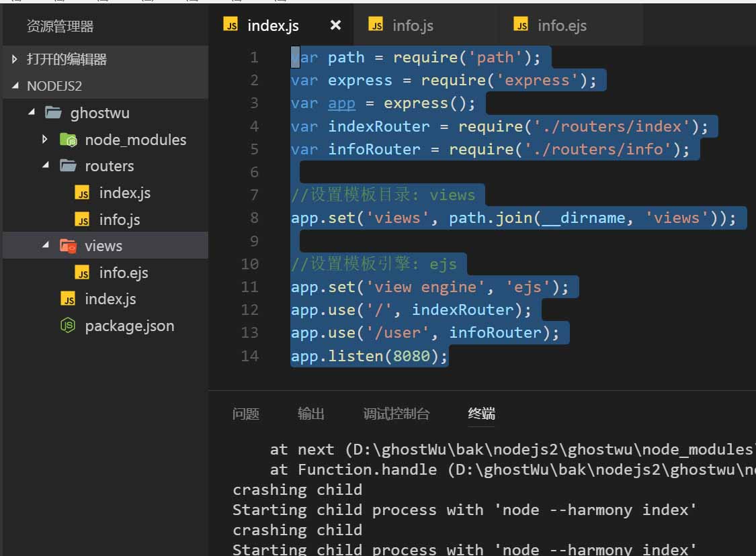The width and height of the screenshot is (756, 556).
Task: Open the 调试控制台 panel tab
Action: coord(396,414)
